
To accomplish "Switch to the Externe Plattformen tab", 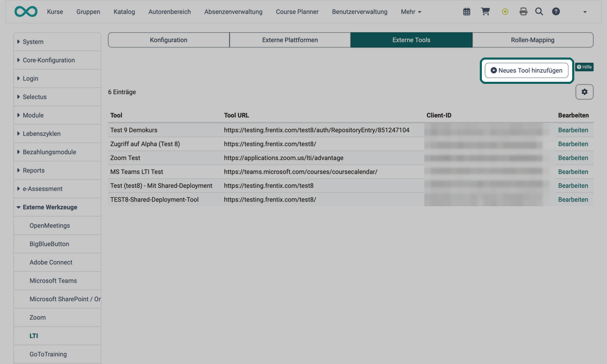I will [290, 40].
